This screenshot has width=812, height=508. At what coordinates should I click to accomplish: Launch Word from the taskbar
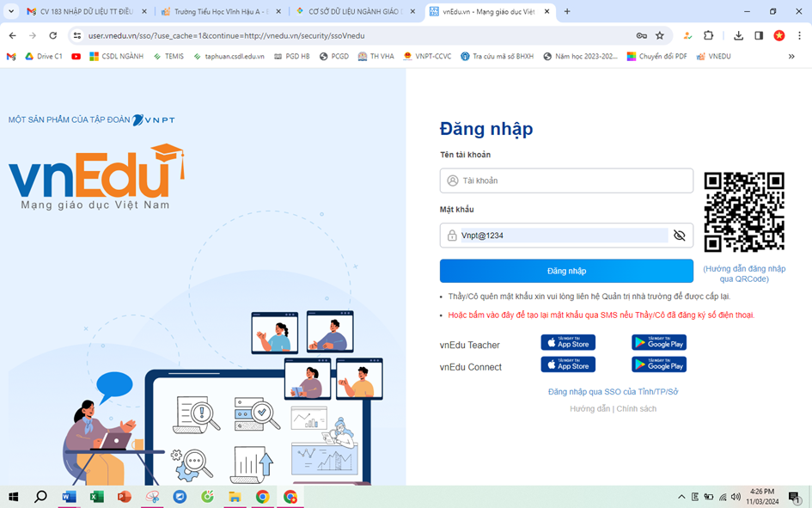[x=69, y=497]
